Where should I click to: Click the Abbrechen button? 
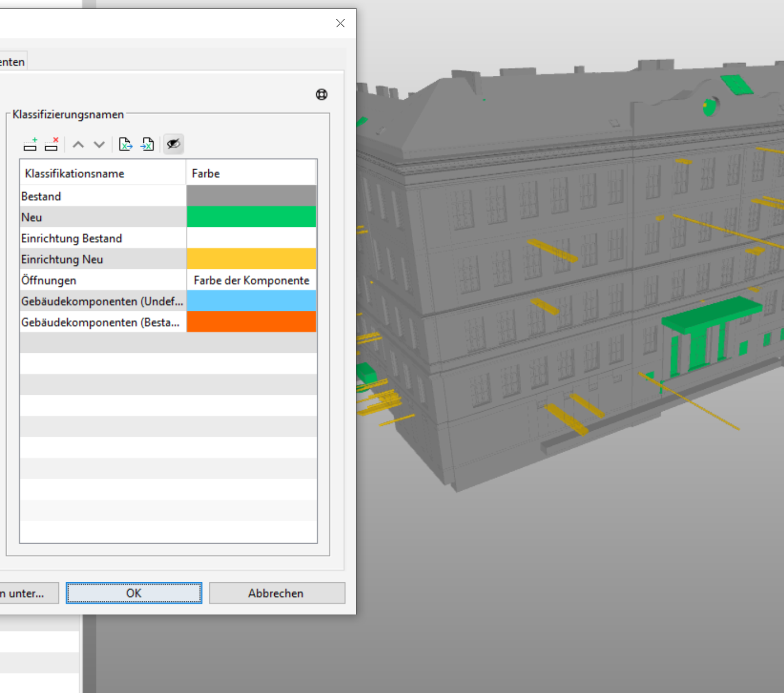coord(277,593)
